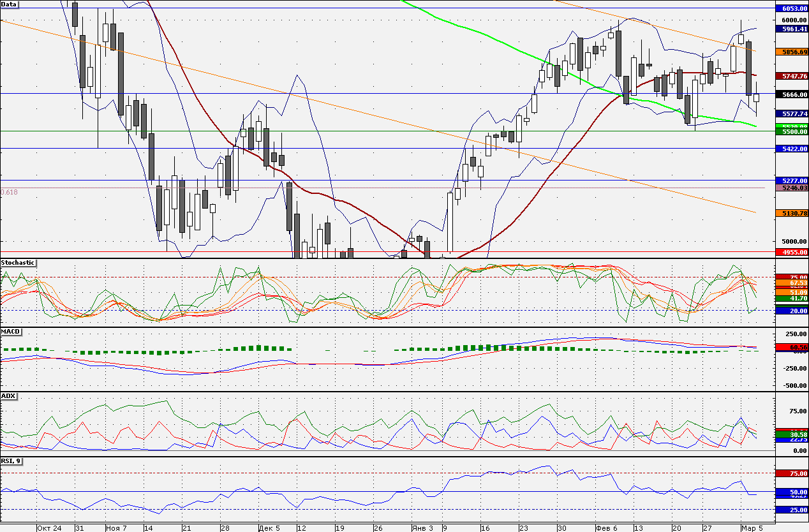Select the orange 5856.69 trendline price tag
809x532 pixels.
click(x=792, y=51)
